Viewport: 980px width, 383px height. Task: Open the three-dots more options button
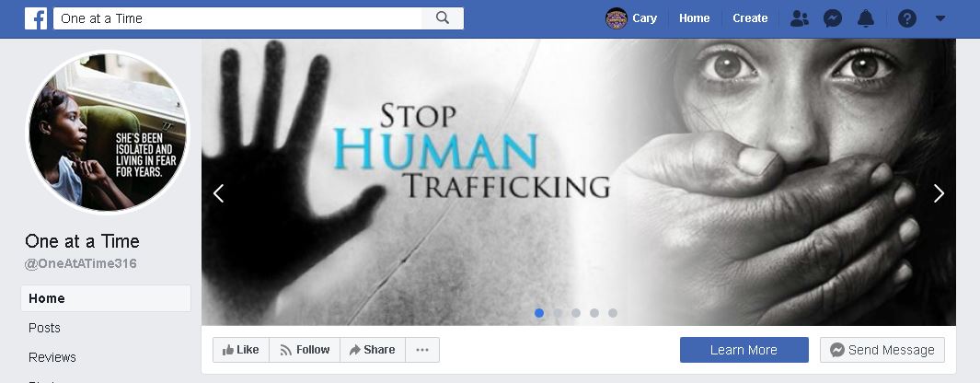pos(422,350)
